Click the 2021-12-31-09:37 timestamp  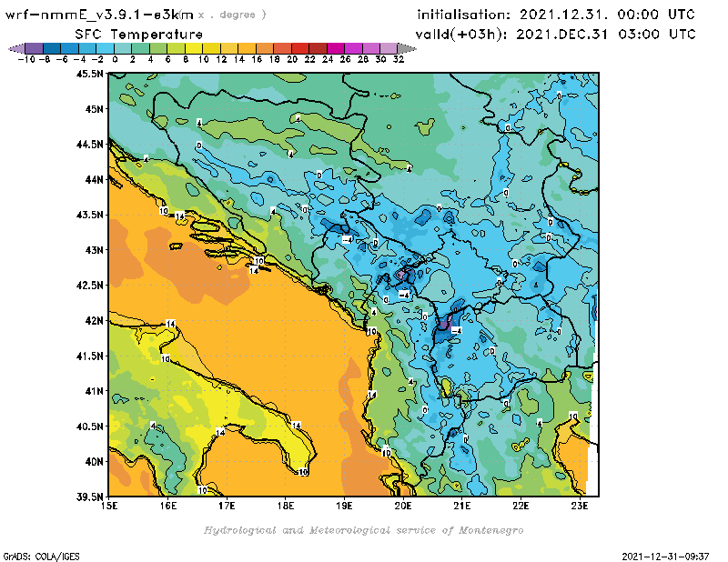pyautogui.click(x=665, y=557)
